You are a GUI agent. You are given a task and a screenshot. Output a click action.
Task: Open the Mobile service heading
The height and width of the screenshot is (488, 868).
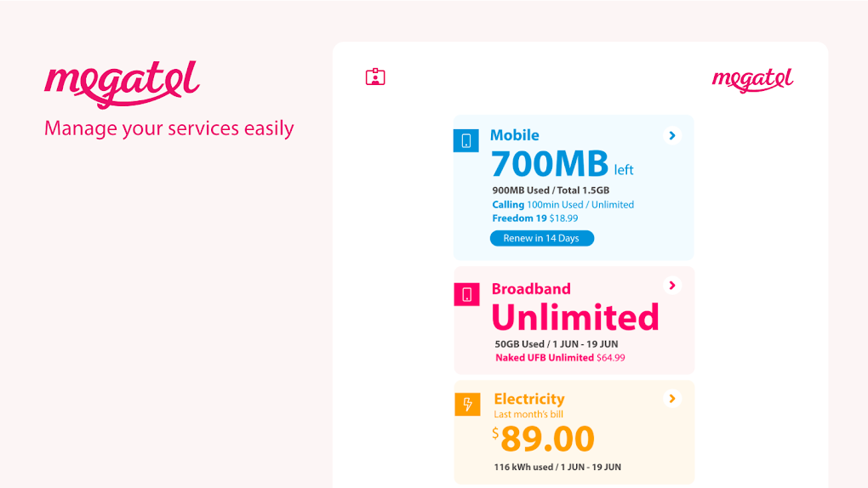[514, 135]
